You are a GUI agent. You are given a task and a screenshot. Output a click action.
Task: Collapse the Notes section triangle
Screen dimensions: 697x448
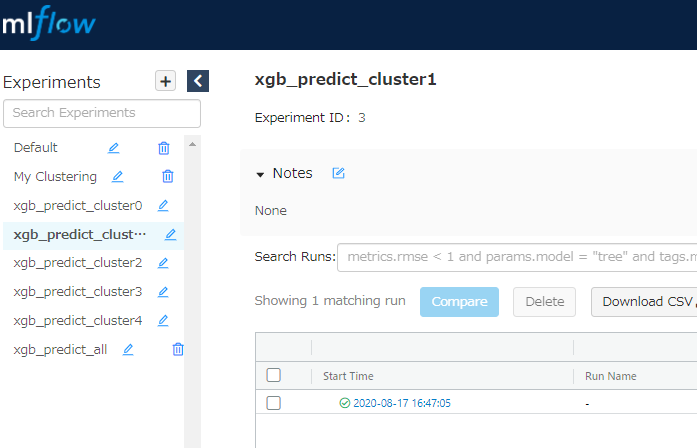[260, 175]
